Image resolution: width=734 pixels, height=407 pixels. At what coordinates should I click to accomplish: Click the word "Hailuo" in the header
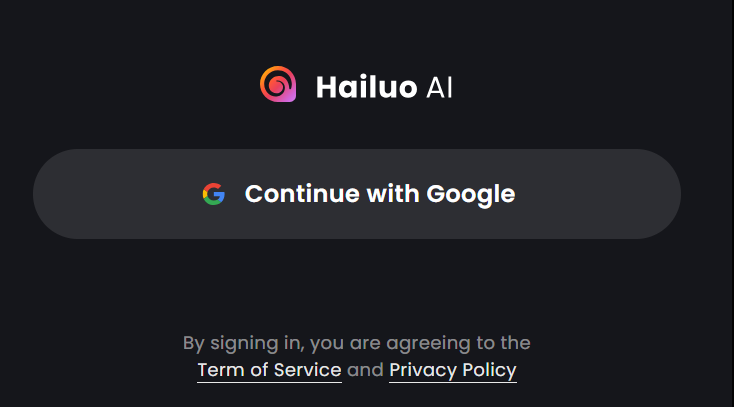pos(367,87)
